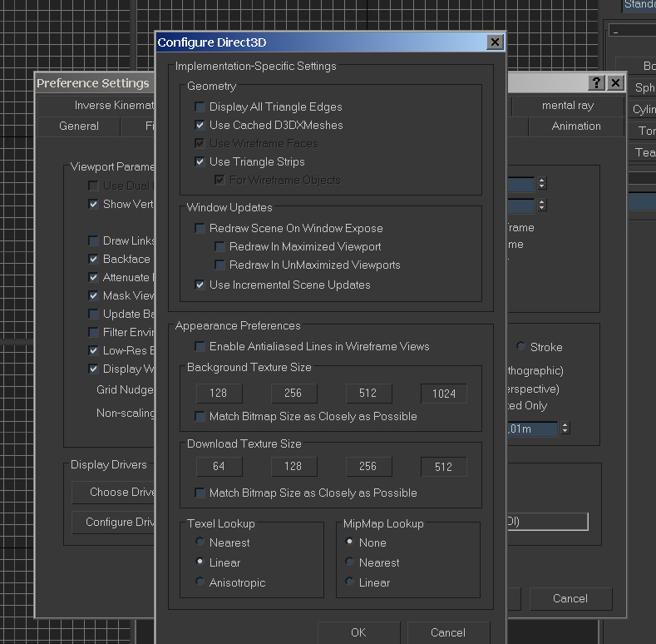This screenshot has width=656, height=644.
Task: Adjust spinner beside .01m field
Action: [x=565, y=428]
